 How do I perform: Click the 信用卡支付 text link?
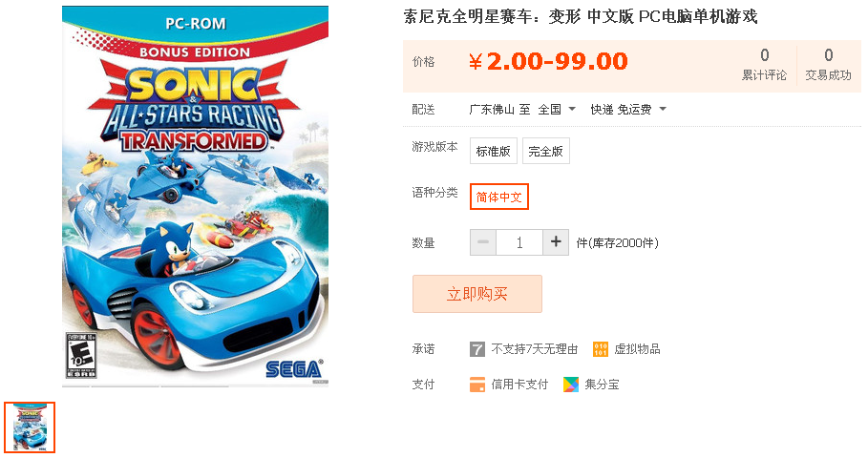click(x=519, y=385)
